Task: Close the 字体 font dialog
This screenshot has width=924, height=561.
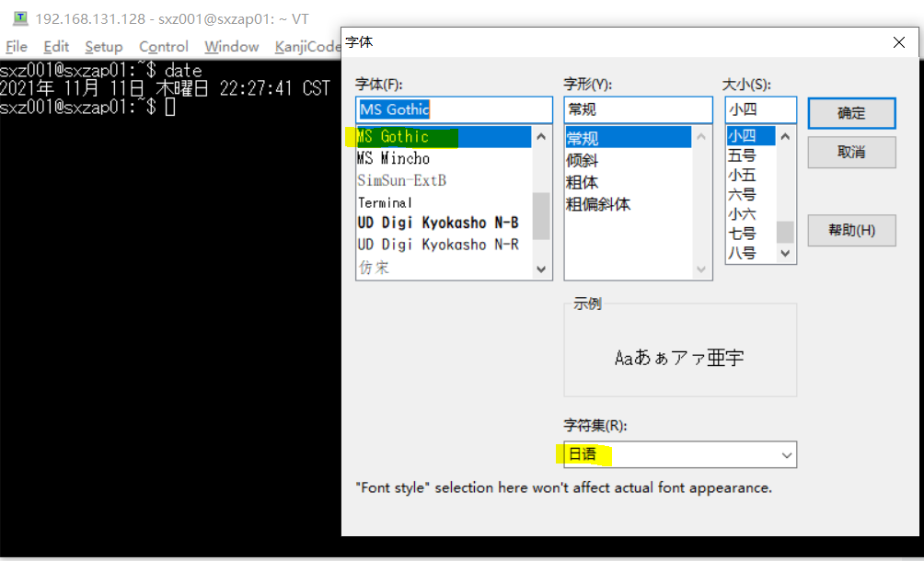Action: pyautogui.click(x=898, y=42)
